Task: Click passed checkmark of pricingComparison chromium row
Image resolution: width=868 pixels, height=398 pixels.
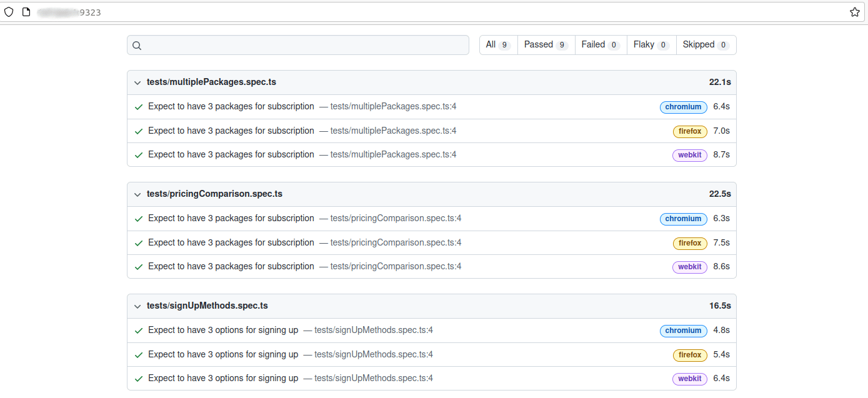Action: [139, 219]
